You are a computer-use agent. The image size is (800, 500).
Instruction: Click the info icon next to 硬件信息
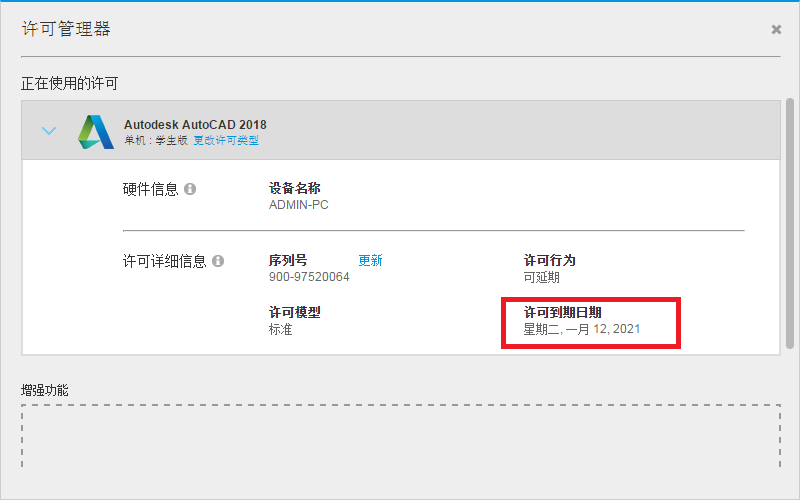pos(190,189)
